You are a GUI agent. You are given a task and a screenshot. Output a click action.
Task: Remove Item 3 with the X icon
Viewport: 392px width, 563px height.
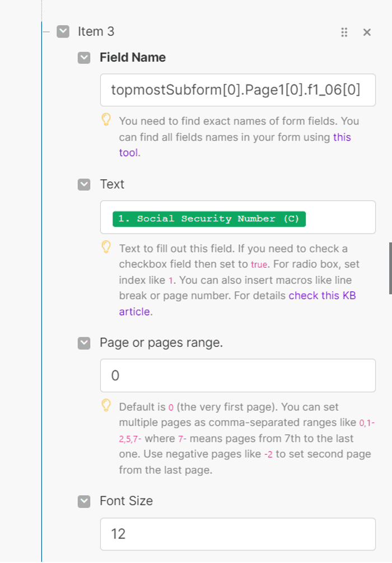coord(367,32)
